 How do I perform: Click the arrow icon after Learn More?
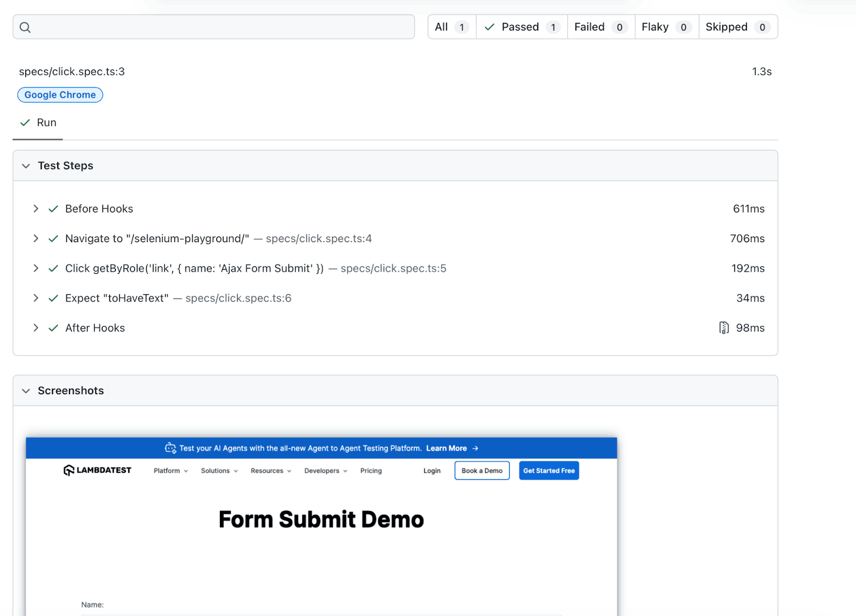475,449
